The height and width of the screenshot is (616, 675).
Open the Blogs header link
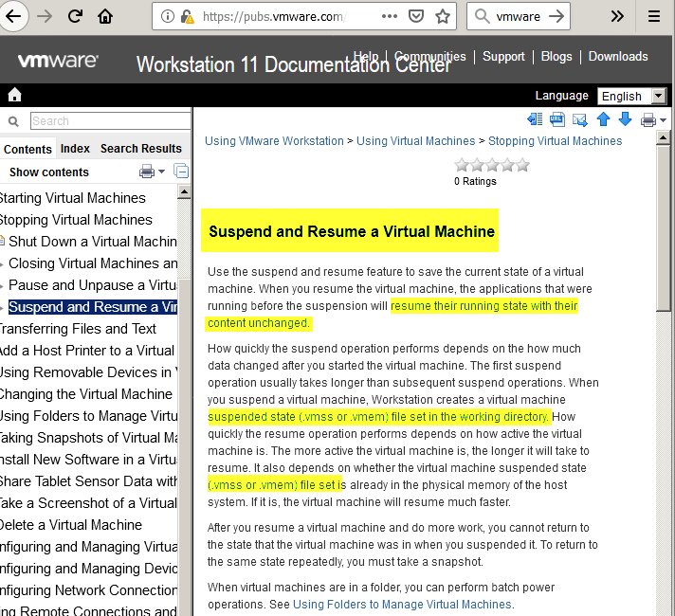point(556,57)
